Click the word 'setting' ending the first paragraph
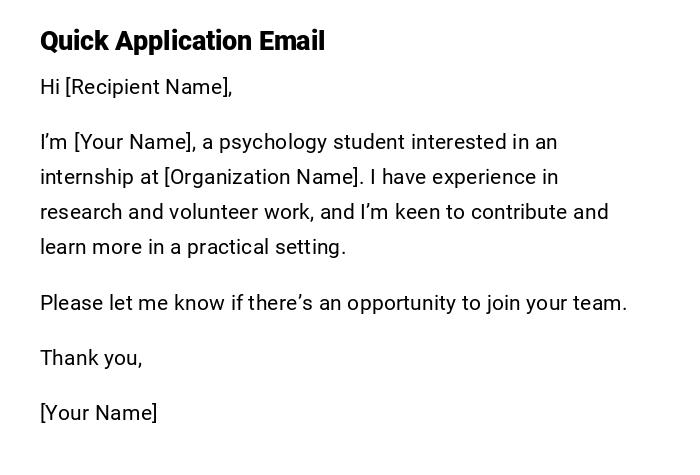Viewport: 700px width, 475px height. 310,247
